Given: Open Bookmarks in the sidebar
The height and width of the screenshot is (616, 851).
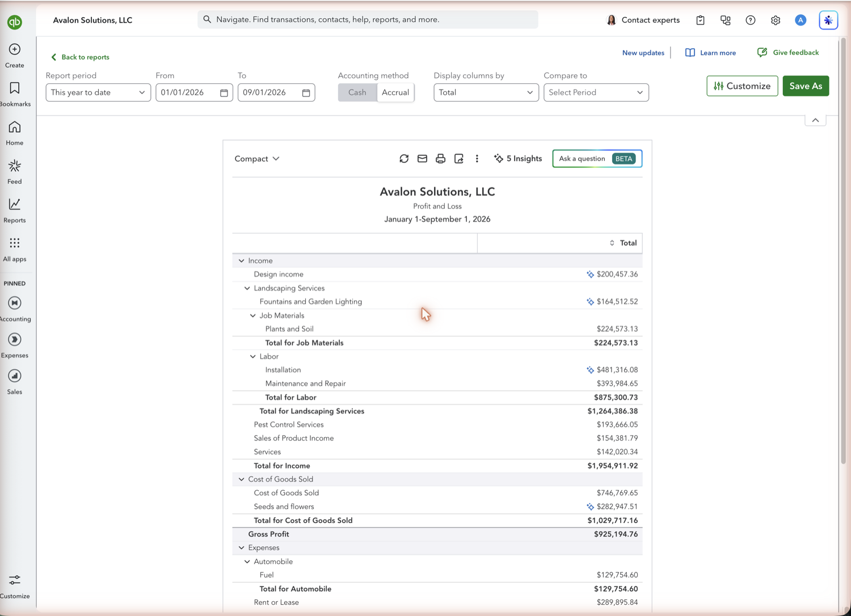Looking at the screenshot, I should click(x=15, y=94).
